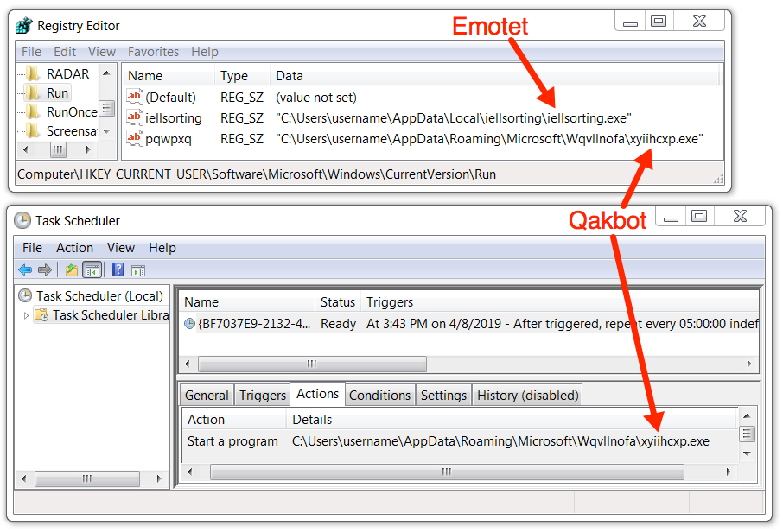Screen dimensions: 783x532
Task: Open the blue Help icon in toolbar
Action: [x=118, y=269]
